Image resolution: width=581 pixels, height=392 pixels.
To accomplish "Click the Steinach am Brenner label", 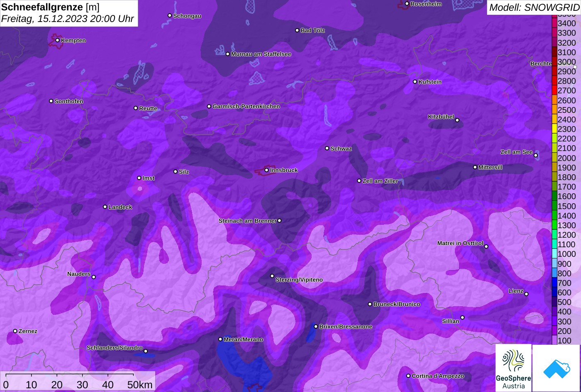I will click(x=247, y=221).
